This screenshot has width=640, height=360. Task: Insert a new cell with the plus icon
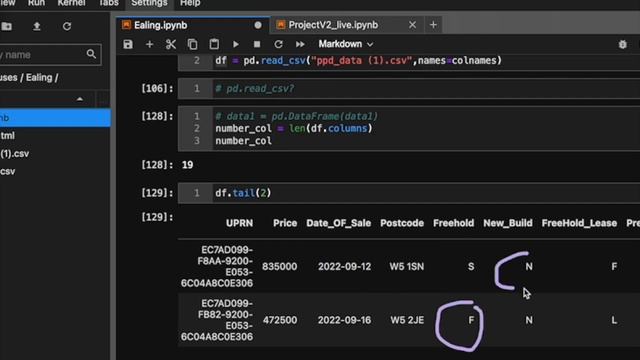click(149, 44)
